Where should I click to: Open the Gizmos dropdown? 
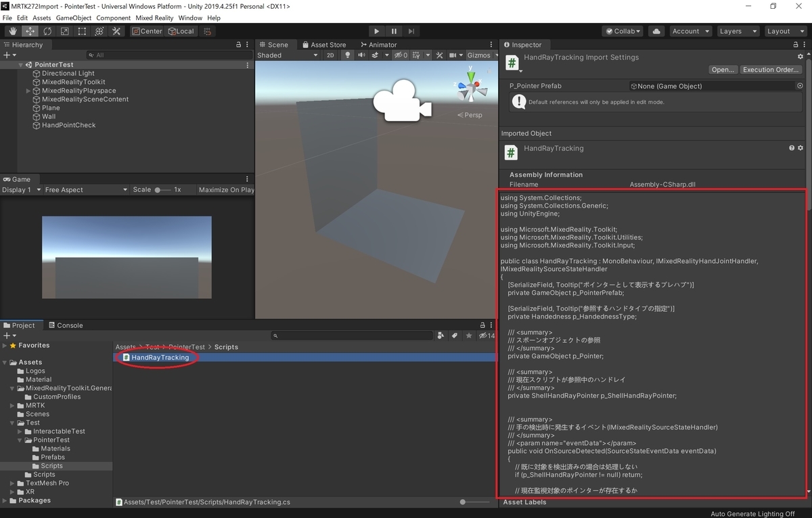click(481, 55)
